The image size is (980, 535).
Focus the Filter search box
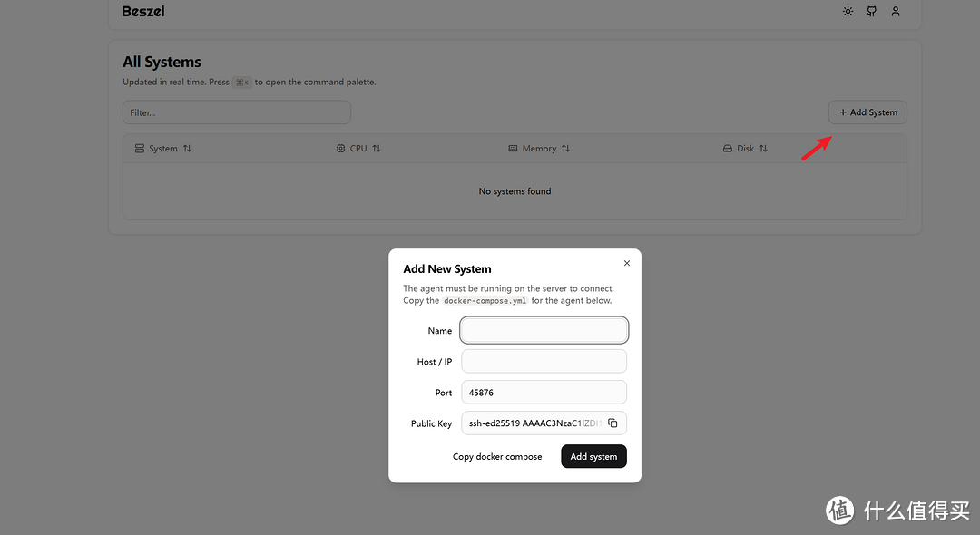tap(236, 112)
